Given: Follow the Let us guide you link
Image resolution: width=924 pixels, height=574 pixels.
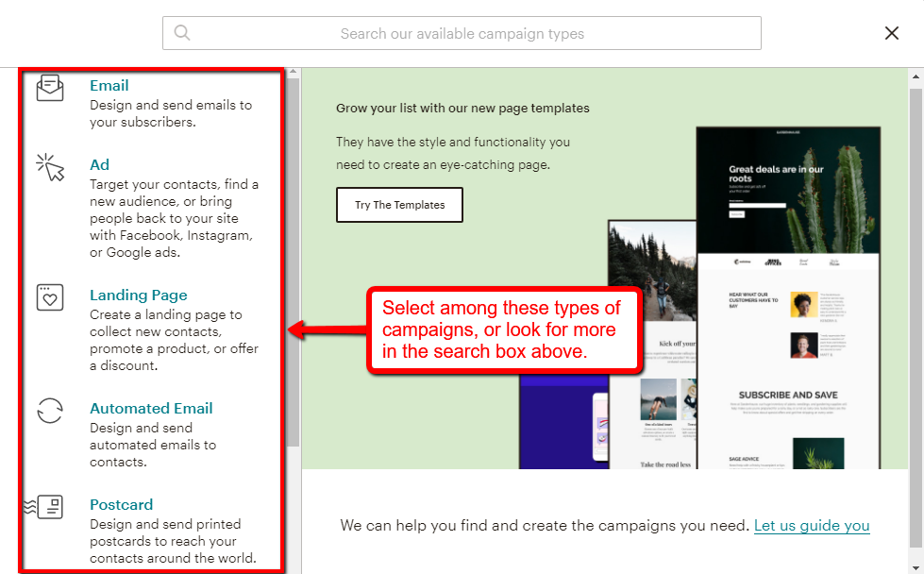Looking at the screenshot, I should pos(812,525).
